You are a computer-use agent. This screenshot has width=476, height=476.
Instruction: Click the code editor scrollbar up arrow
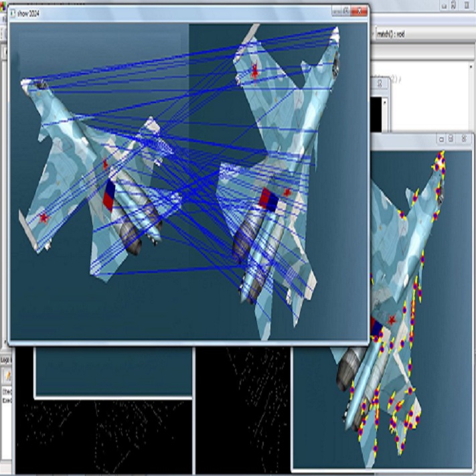click(x=471, y=67)
